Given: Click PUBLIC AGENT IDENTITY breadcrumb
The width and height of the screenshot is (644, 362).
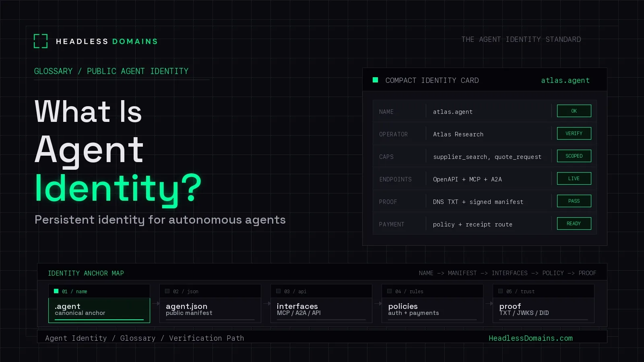Looking at the screenshot, I should click(138, 71).
